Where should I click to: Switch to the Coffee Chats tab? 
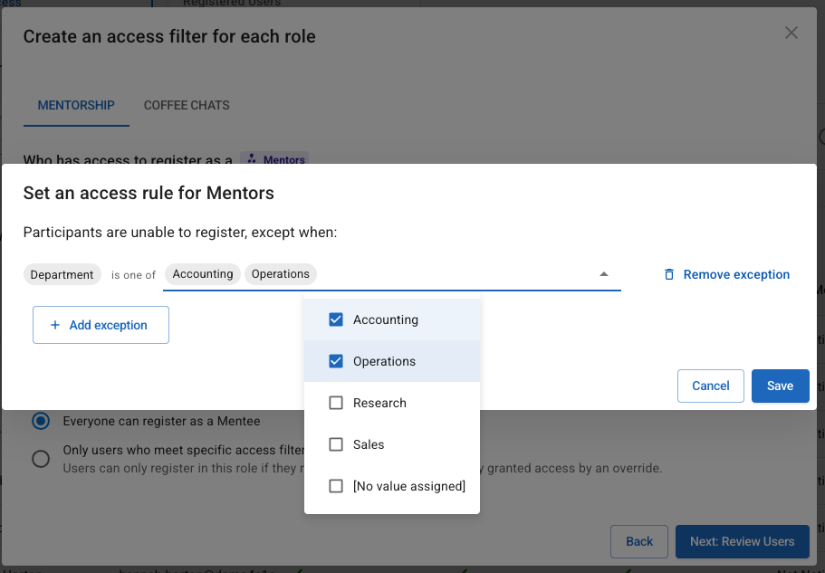(x=186, y=105)
